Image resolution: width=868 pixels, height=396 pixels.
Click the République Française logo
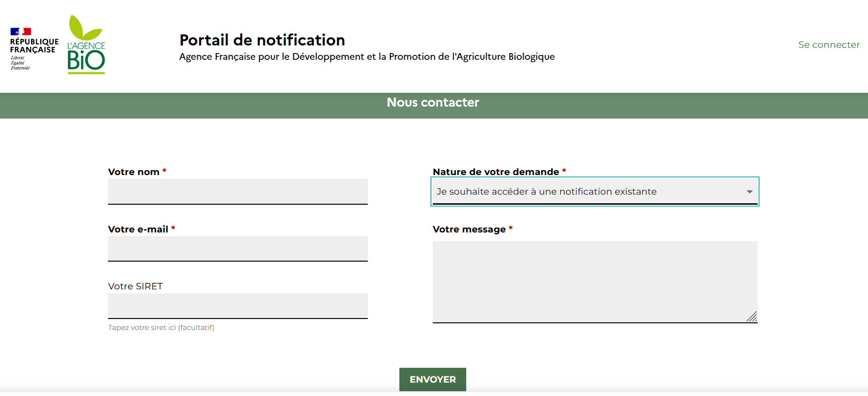pyautogui.click(x=34, y=49)
